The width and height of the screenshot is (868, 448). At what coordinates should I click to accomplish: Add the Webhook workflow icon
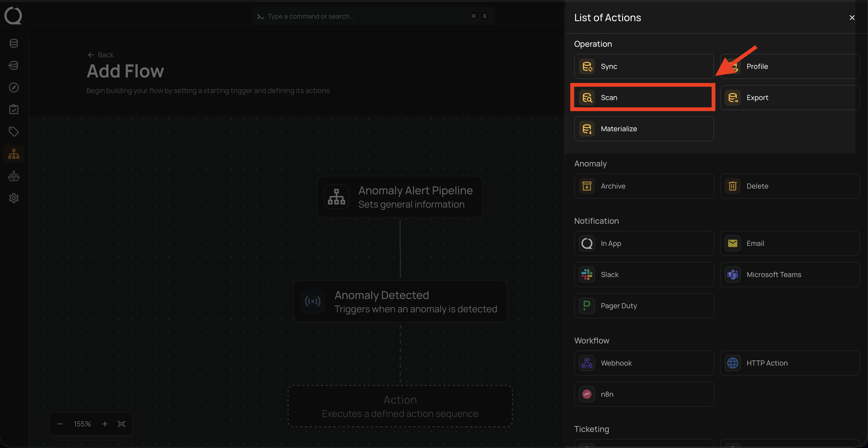click(x=587, y=363)
